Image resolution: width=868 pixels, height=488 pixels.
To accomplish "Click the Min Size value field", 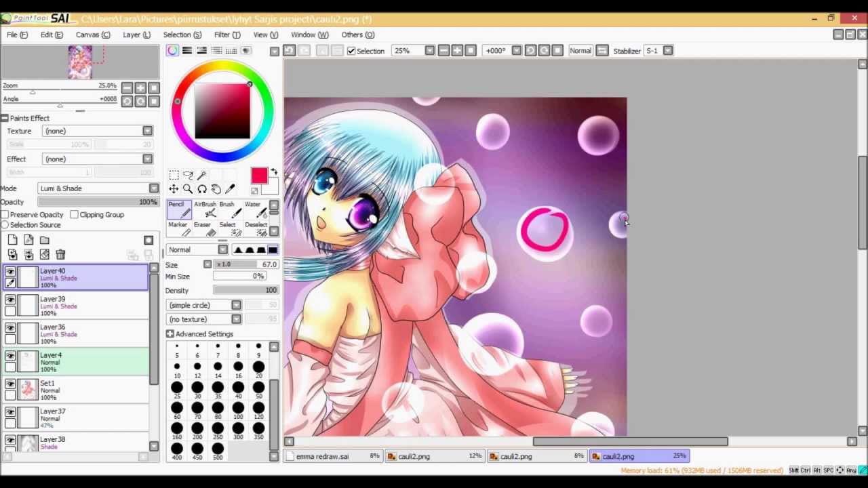I will click(239, 277).
